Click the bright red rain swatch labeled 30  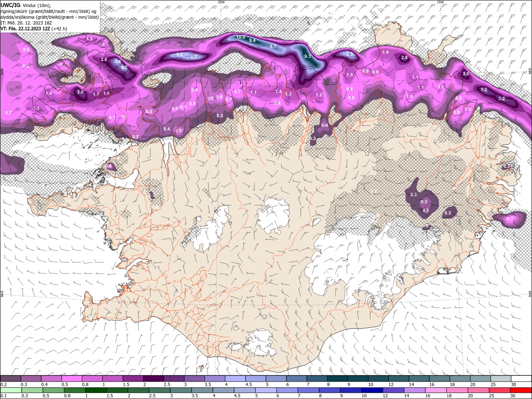[x=520, y=390]
